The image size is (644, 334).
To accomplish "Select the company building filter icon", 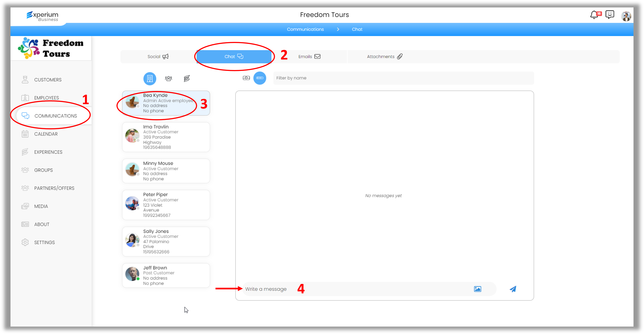I will click(x=150, y=79).
